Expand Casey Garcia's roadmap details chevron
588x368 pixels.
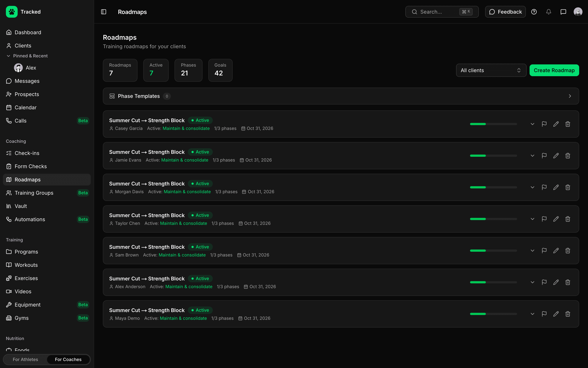[532, 124]
